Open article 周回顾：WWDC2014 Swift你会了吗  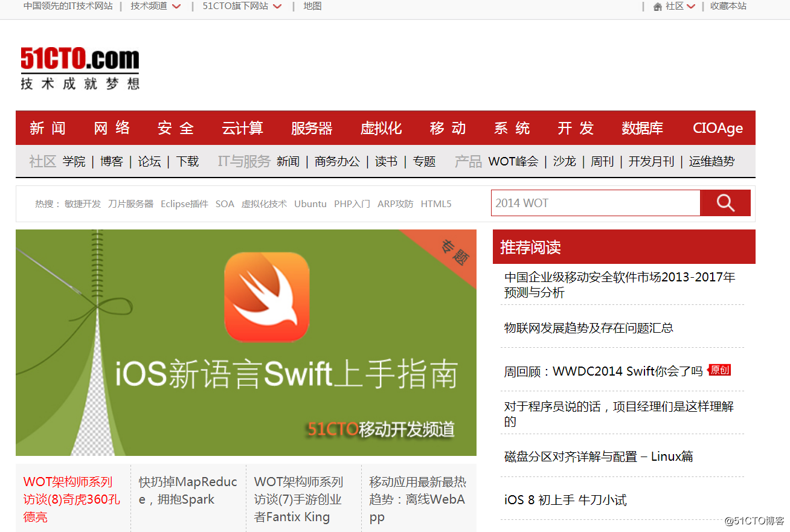tap(603, 371)
